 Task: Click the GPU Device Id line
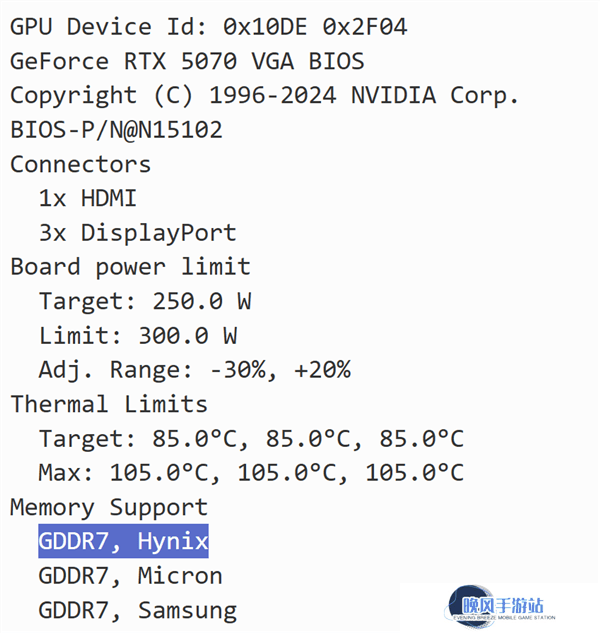208,27
